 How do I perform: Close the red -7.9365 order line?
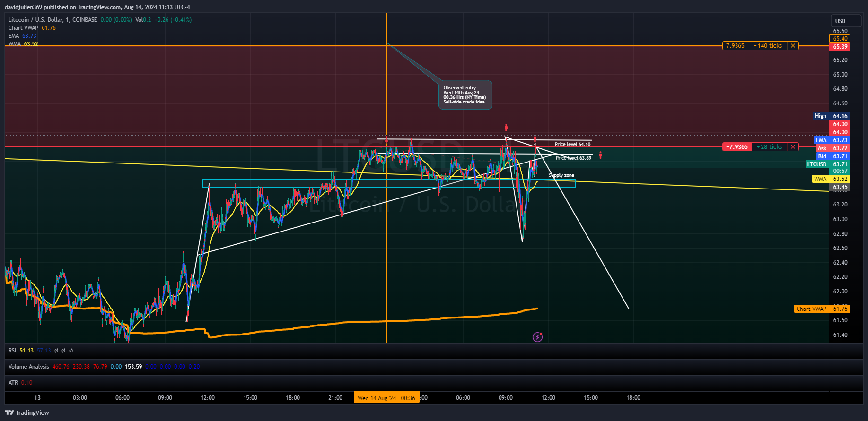(793, 147)
